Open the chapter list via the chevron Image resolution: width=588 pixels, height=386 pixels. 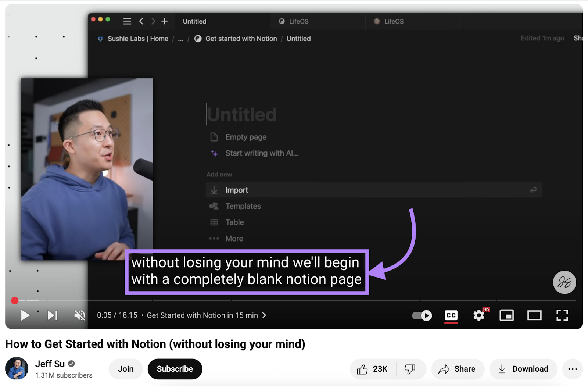pyautogui.click(x=264, y=315)
